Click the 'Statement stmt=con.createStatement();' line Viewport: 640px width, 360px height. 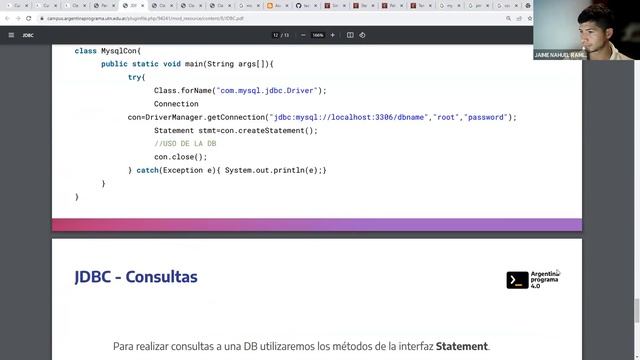click(x=236, y=131)
